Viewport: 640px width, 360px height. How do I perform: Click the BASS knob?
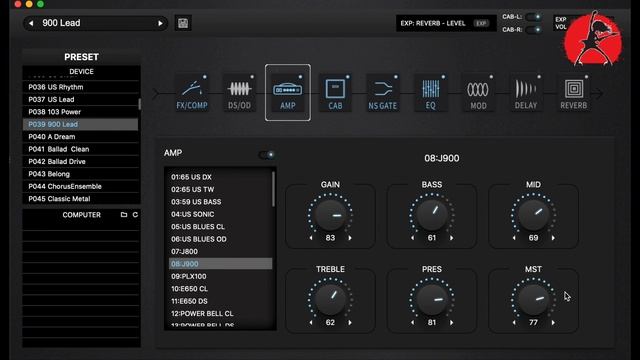(431, 215)
